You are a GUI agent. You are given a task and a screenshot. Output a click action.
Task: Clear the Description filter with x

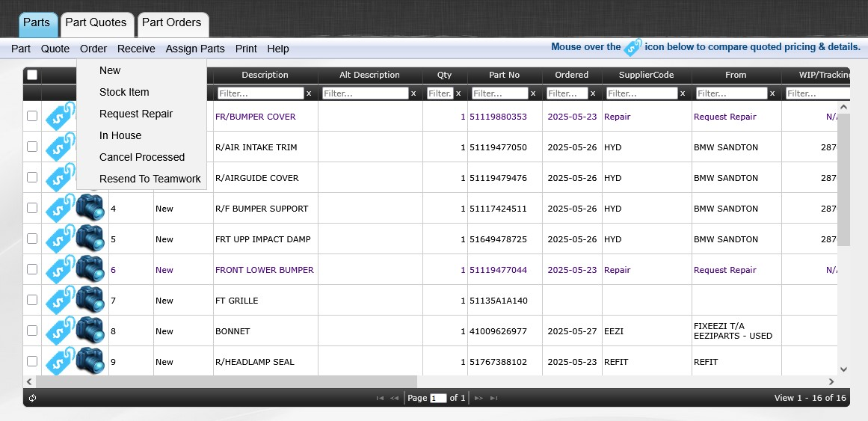point(309,93)
